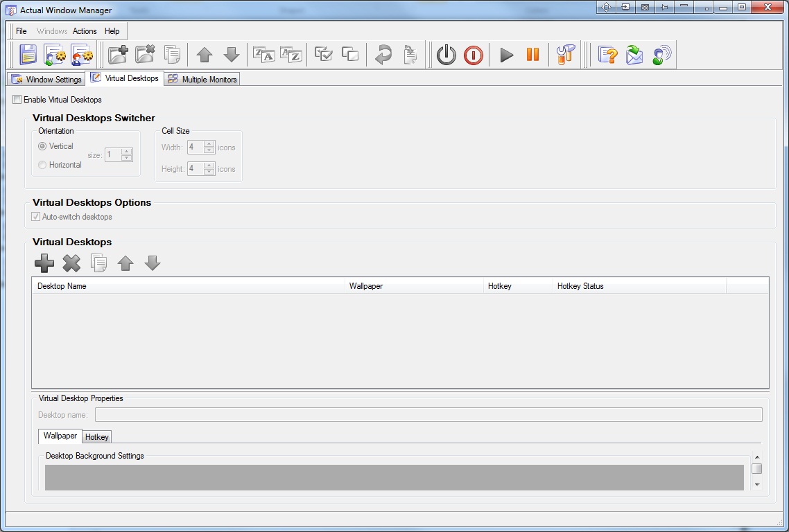The width and height of the screenshot is (789, 532).
Task: Increase the orientation size spinner
Action: point(127,151)
